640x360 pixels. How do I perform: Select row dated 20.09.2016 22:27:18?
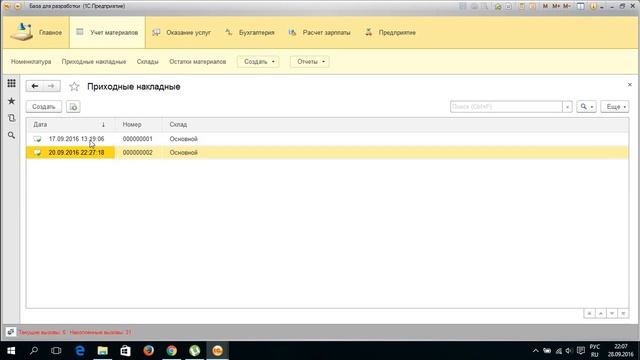tap(327, 153)
